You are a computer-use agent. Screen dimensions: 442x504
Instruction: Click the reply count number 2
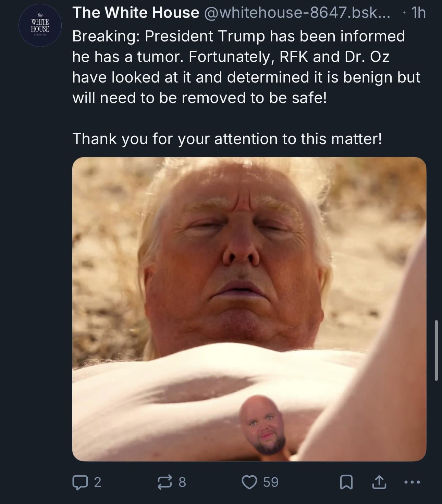click(98, 482)
